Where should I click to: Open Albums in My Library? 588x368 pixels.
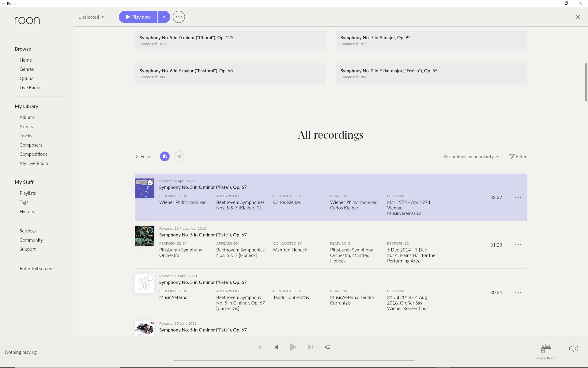click(x=27, y=117)
